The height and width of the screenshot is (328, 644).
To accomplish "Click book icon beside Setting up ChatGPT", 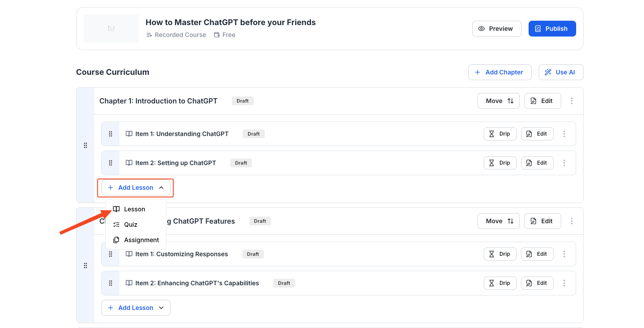I will (x=129, y=163).
